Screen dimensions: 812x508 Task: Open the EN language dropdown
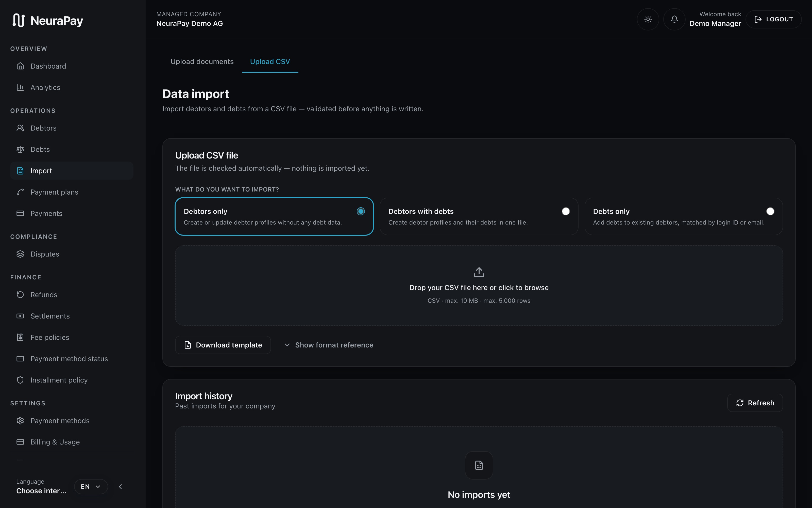pos(91,486)
